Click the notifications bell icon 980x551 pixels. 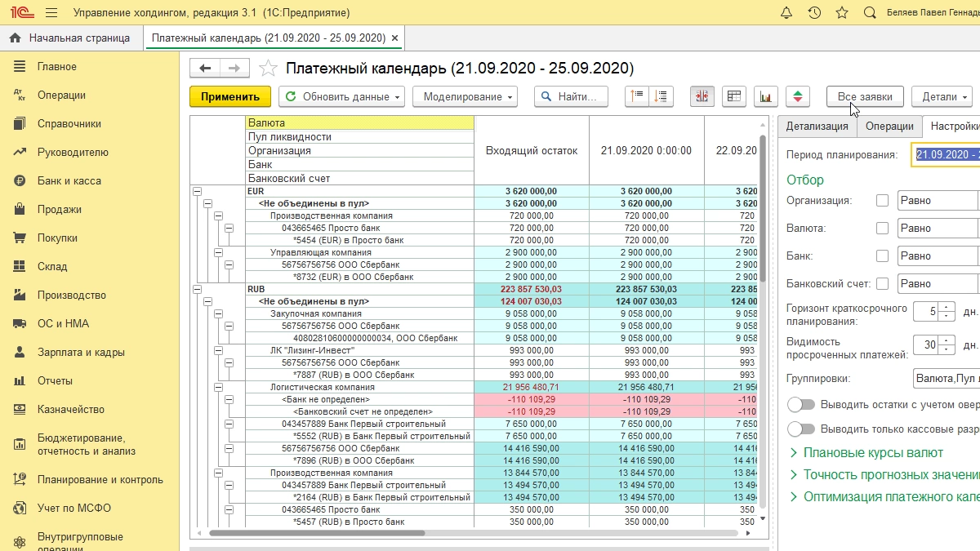[786, 13]
